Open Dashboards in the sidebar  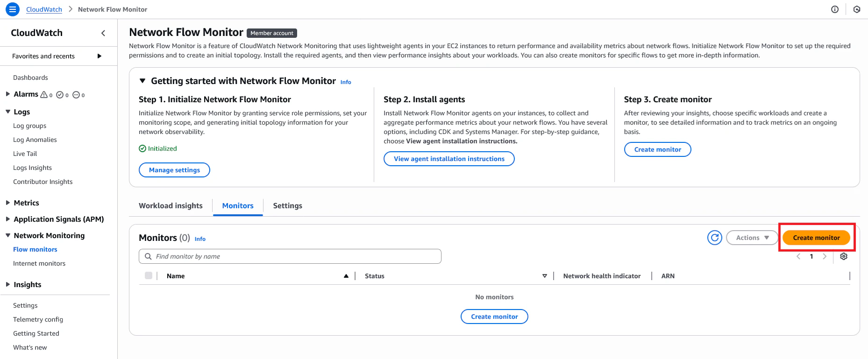30,77
